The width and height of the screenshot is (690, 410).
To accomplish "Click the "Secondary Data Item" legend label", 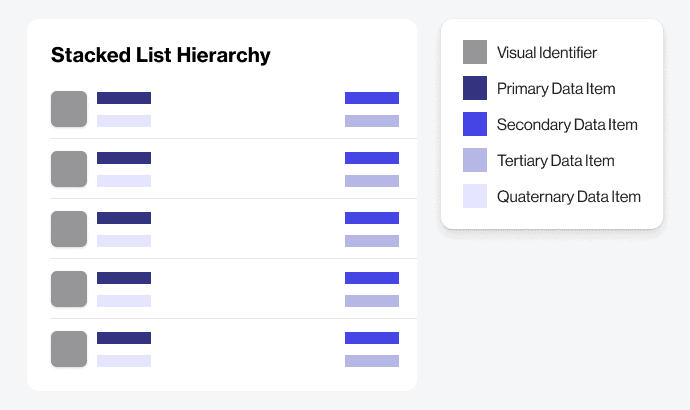I will coord(566,125).
